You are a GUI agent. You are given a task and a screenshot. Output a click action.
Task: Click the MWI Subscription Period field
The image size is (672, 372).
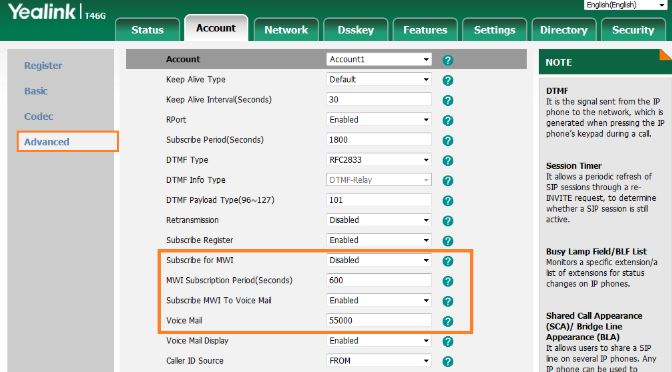pos(379,280)
